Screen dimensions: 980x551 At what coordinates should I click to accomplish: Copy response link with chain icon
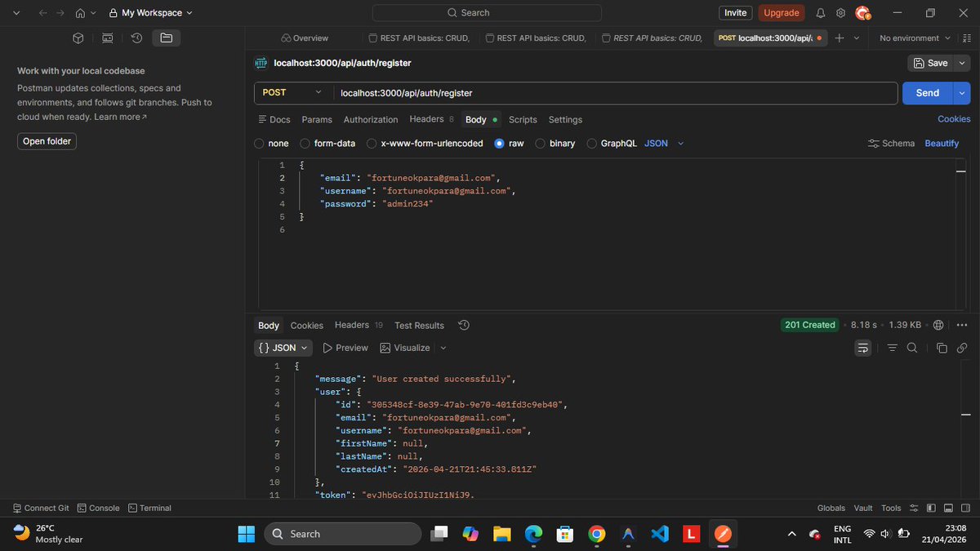click(x=961, y=348)
